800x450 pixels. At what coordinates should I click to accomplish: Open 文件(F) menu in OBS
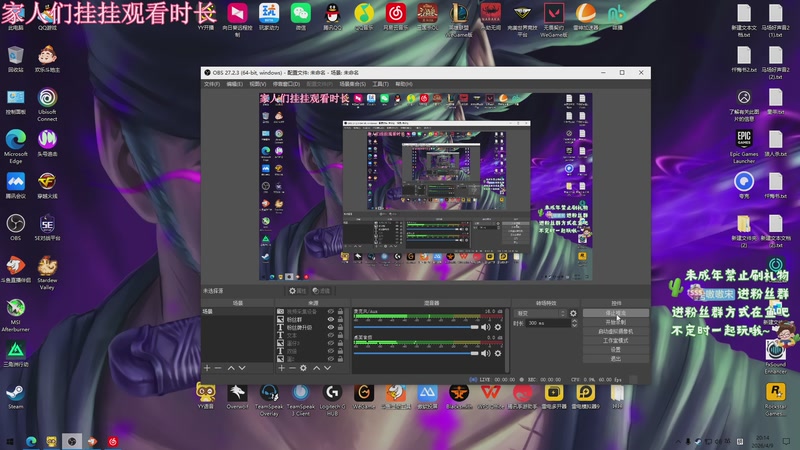point(212,84)
